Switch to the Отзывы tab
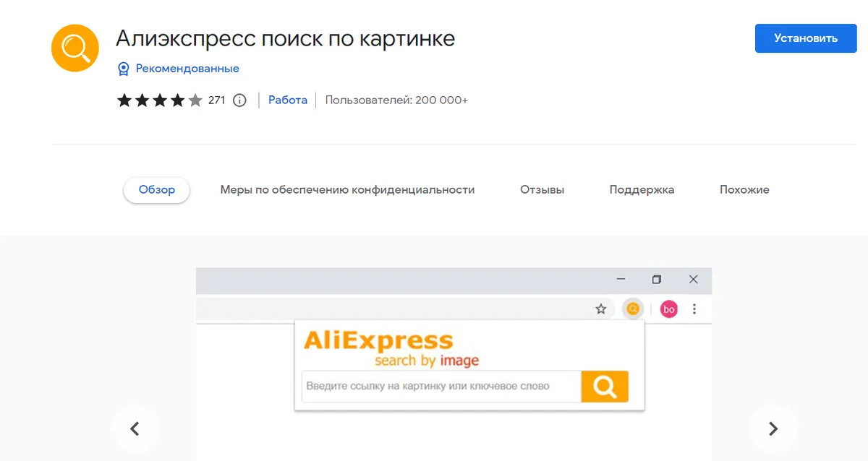Image resolution: width=868 pixels, height=461 pixels. (x=542, y=190)
